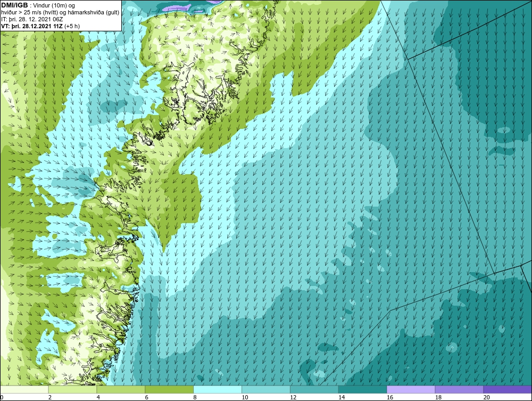Click the 'IT: þri. 28. 12. 2021 06Z' line
Screen dimensions: 532x401
32,19
